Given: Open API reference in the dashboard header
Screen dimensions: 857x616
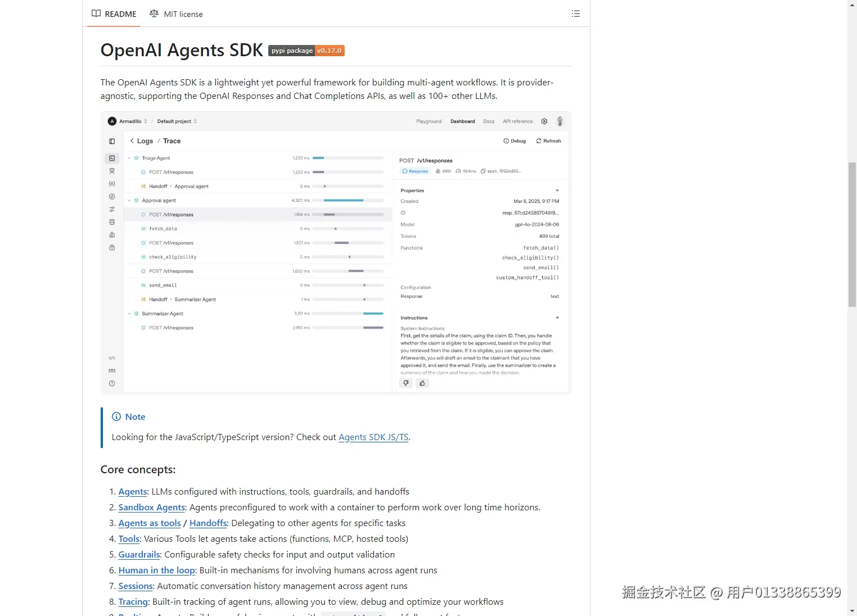Looking at the screenshot, I should tap(517, 121).
